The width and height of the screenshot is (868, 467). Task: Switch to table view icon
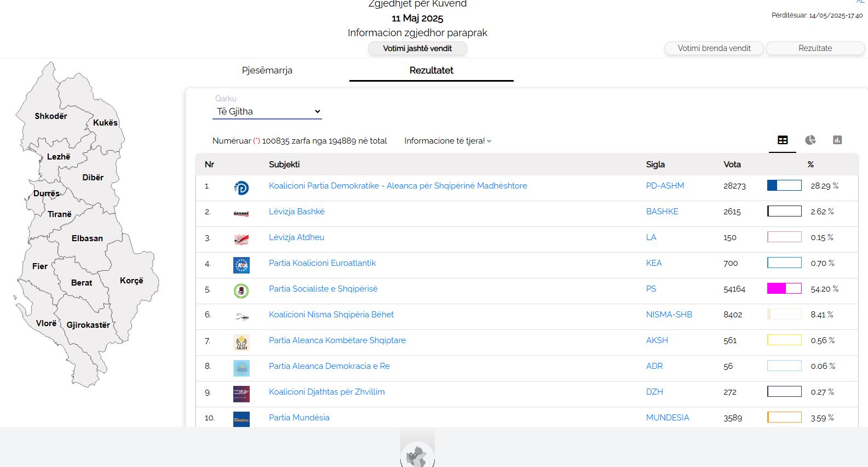(783, 140)
